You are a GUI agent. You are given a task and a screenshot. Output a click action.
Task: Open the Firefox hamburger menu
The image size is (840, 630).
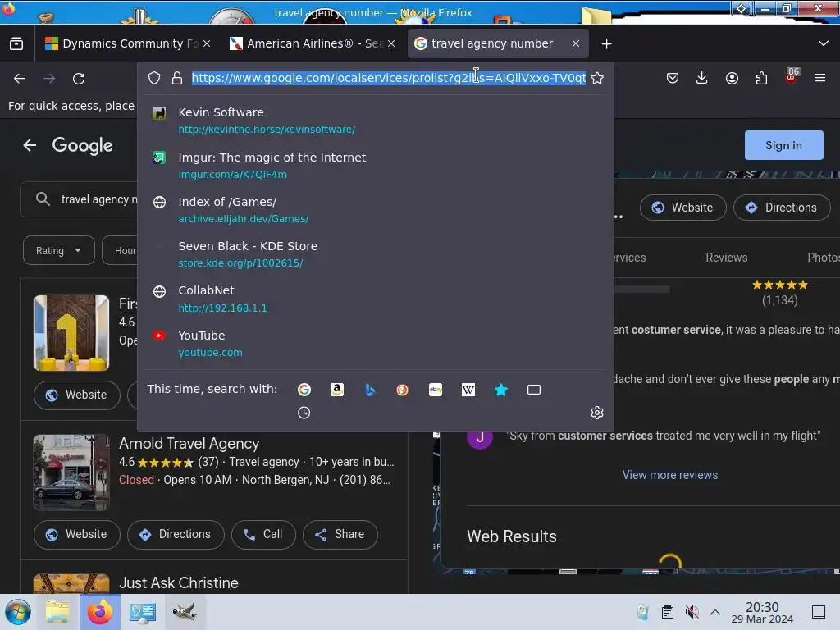click(x=820, y=78)
